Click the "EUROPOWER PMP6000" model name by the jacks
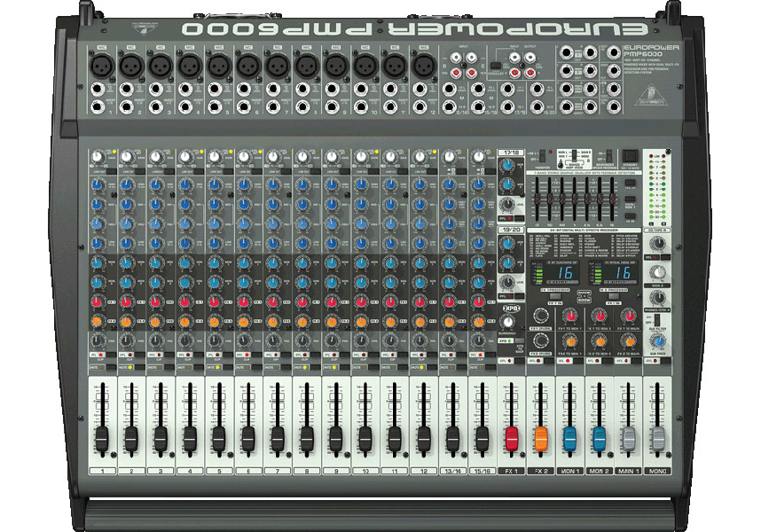Image resolution: width=761 pixels, height=532 pixels. [x=651, y=51]
